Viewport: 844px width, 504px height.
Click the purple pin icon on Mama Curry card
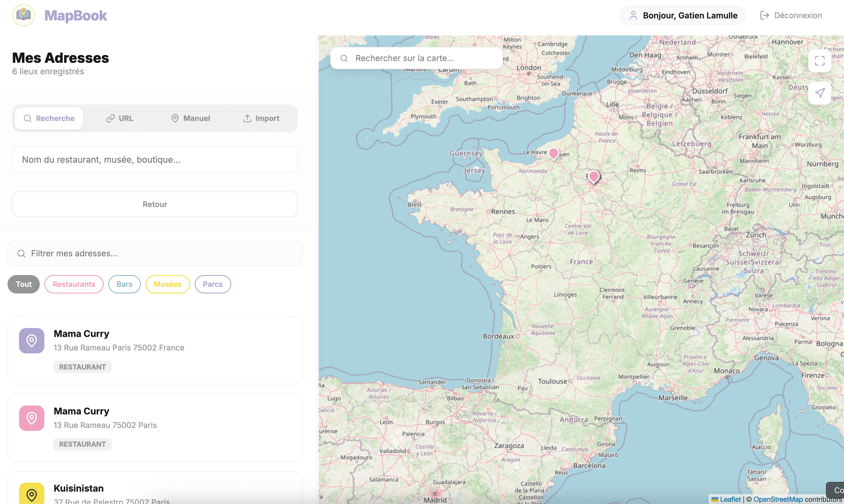tap(31, 341)
